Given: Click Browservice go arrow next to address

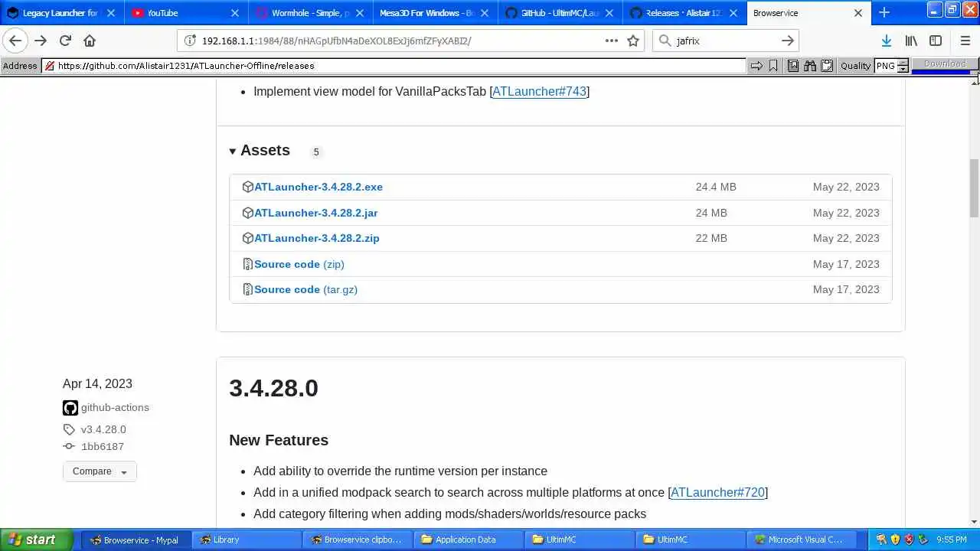Looking at the screenshot, I should pos(756,66).
